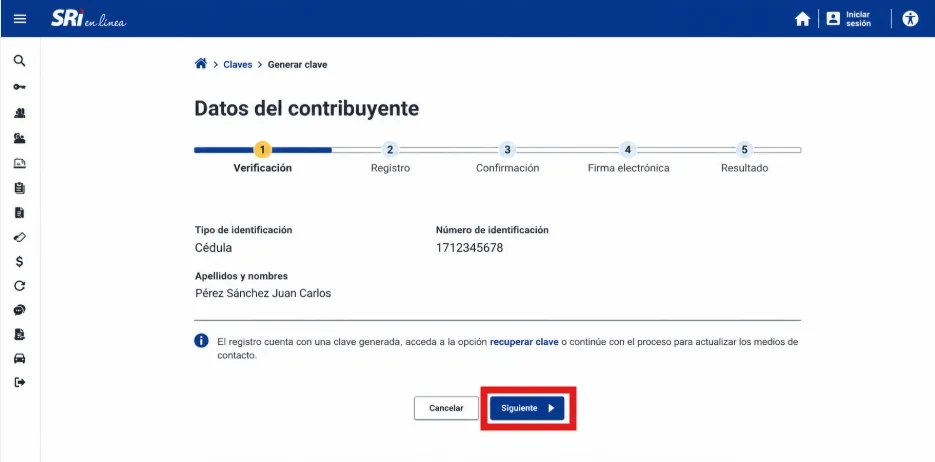The image size is (935, 462).
Task: Click the circular refresh arrow sidebar icon
Action: pos(20,286)
